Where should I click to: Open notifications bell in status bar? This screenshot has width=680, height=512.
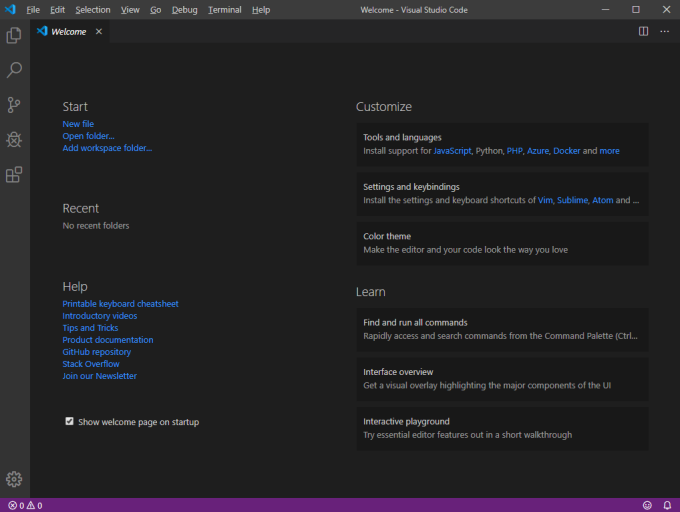click(x=667, y=505)
